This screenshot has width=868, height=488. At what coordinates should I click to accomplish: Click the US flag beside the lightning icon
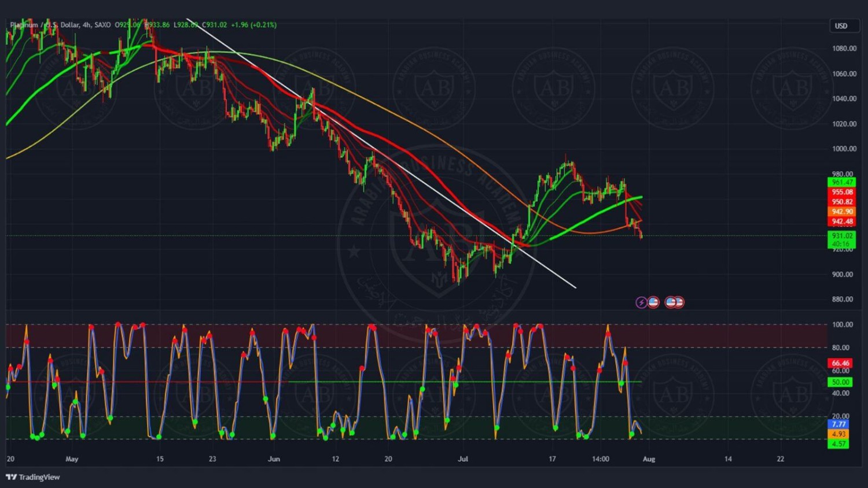653,302
